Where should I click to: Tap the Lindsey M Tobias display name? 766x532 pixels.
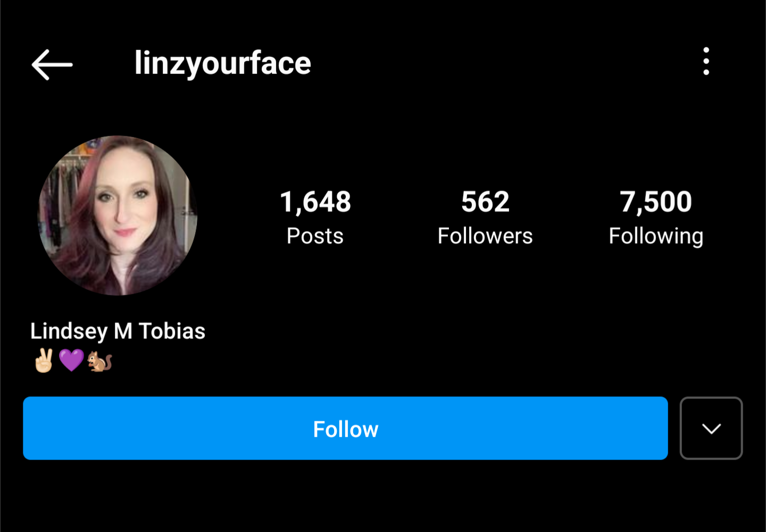click(x=118, y=331)
